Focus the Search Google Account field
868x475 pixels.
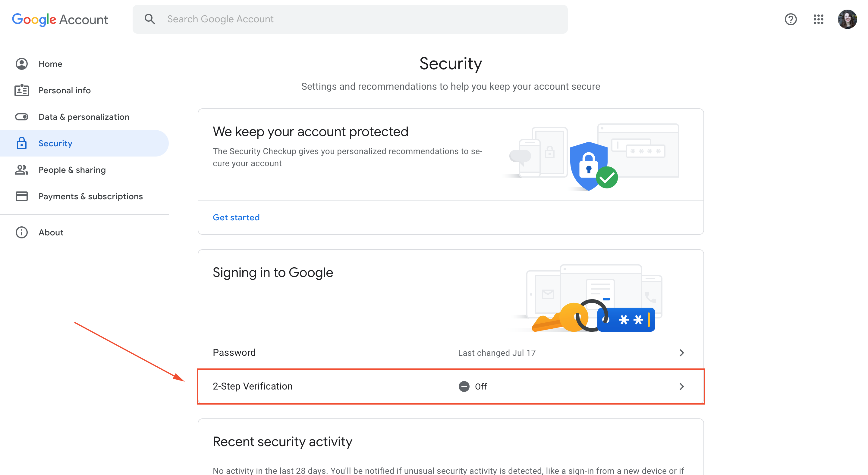[x=350, y=19]
